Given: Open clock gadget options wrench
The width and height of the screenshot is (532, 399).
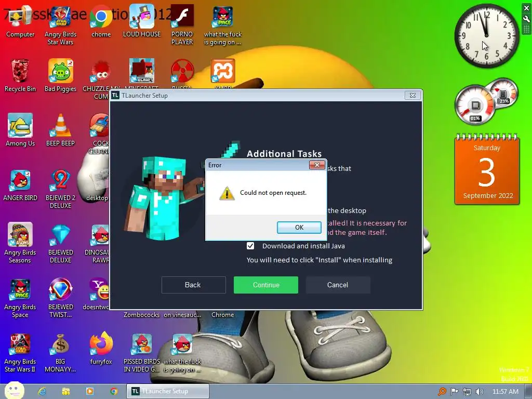Looking at the screenshot, I should pyautogui.click(x=527, y=19).
